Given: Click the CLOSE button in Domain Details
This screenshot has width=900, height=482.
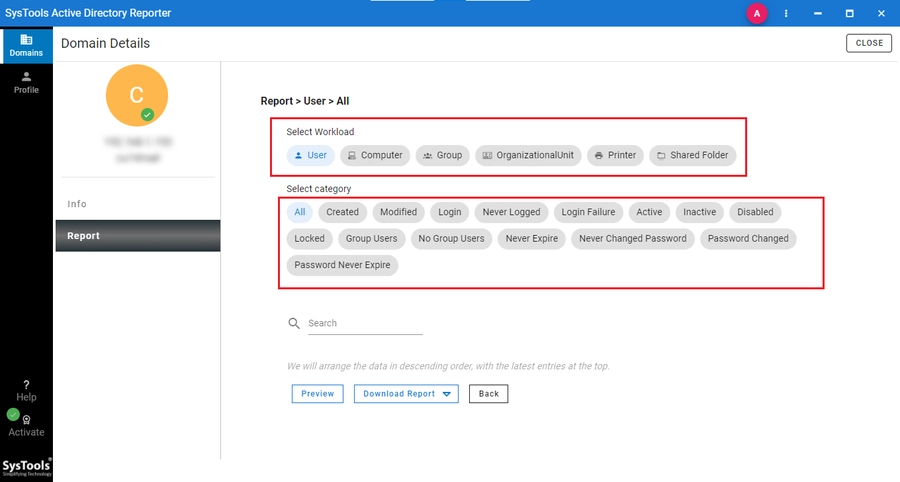Looking at the screenshot, I should click(869, 43).
